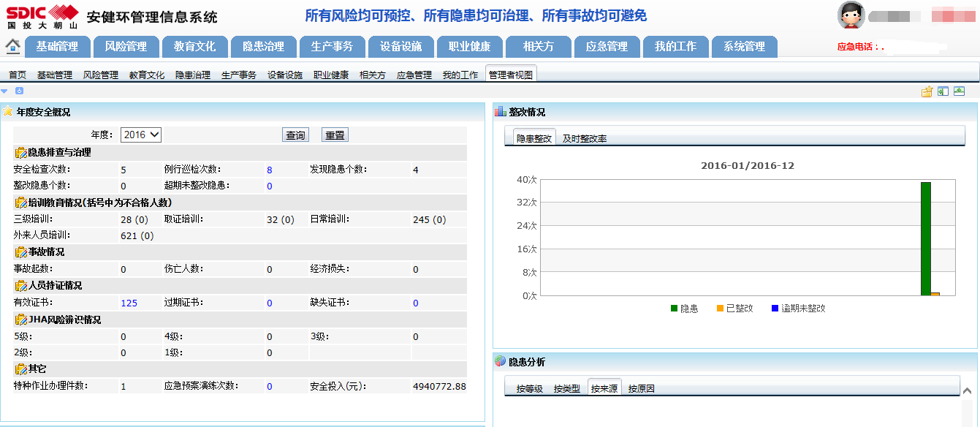
Task: Click the collapse-top panel icon
Action: pyautogui.click(x=959, y=91)
